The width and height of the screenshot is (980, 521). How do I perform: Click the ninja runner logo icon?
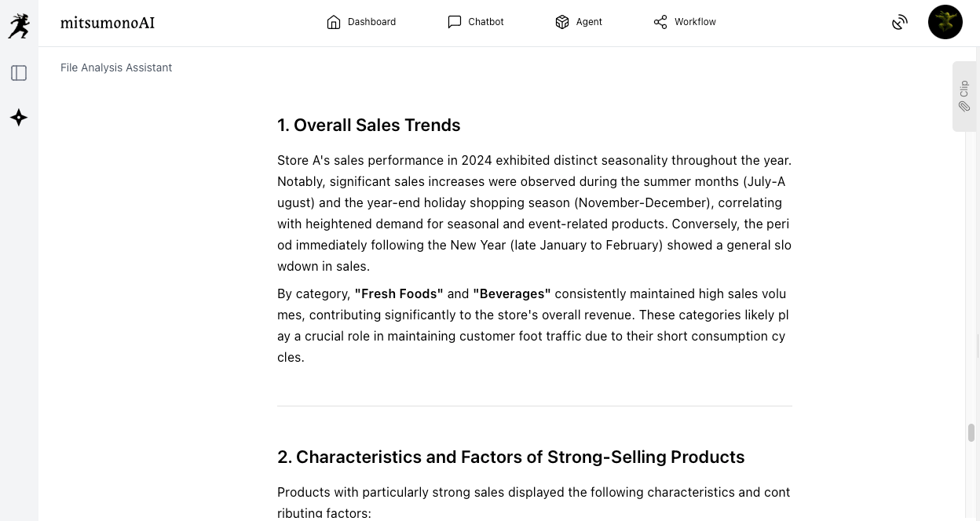19,25
